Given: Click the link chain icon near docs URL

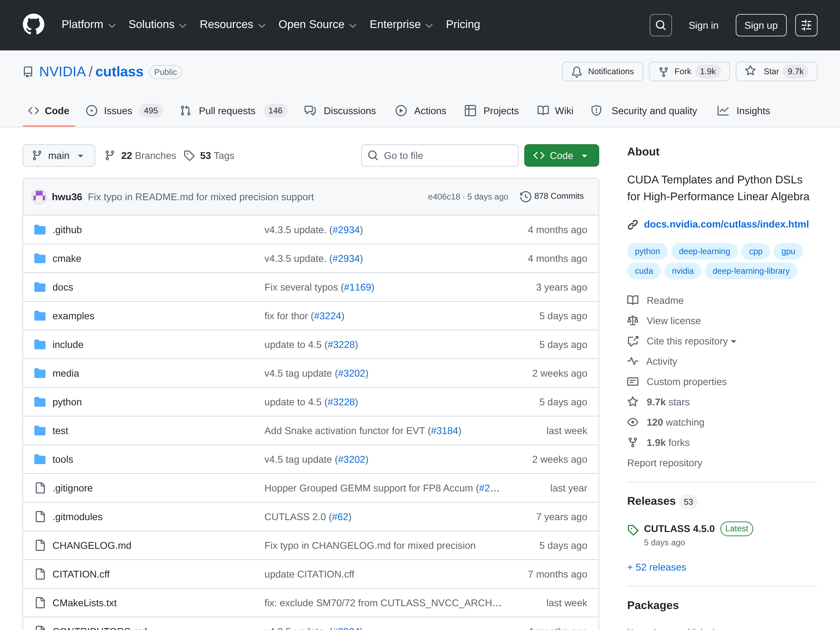Looking at the screenshot, I should coord(633,225).
